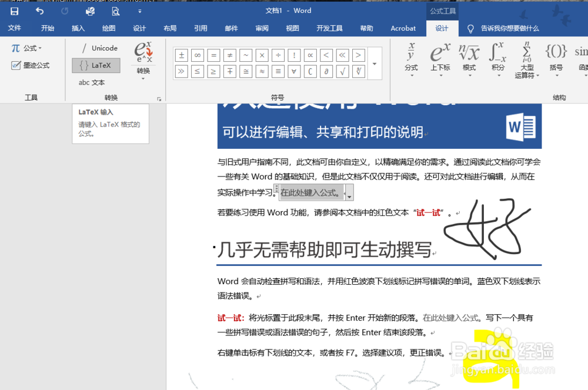Screen dimensions: 588x390
Task: Open the Conversion group dialog launcher
Action: pyautogui.click(x=159, y=99)
